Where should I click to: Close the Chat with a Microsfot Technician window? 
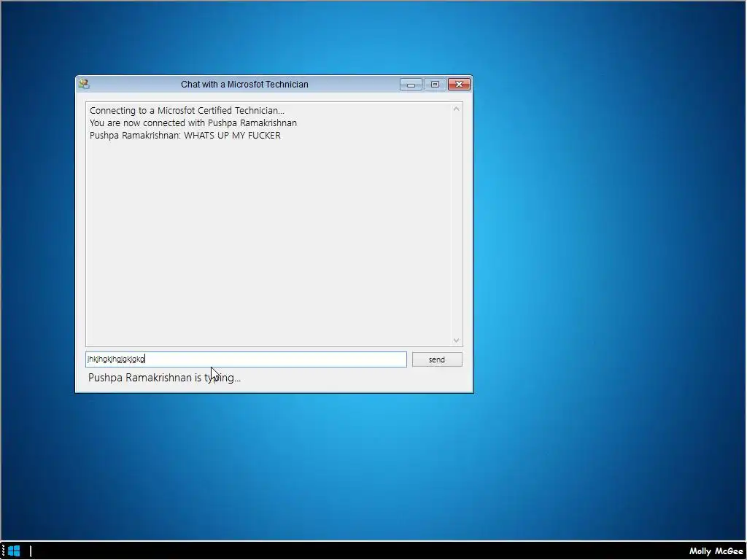click(x=460, y=85)
